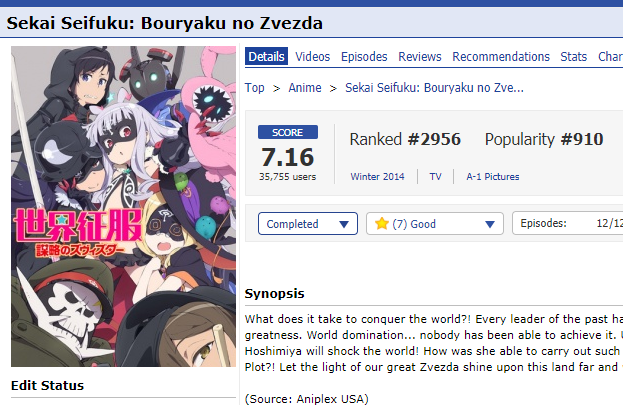Click the TV type link
The height and width of the screenshot is (405, 623).
click(x=435, y=176)
